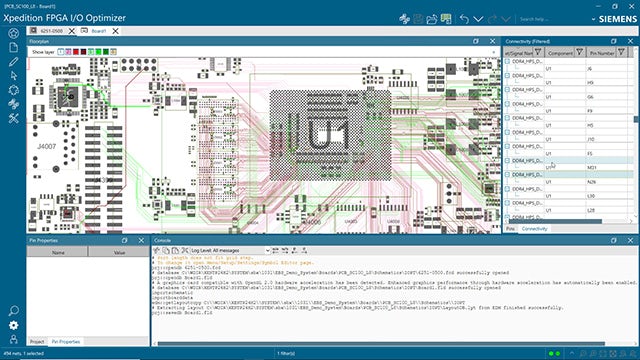Click the open folder icon in top toolbar
The image size is (640, 360).
(432, 19)
